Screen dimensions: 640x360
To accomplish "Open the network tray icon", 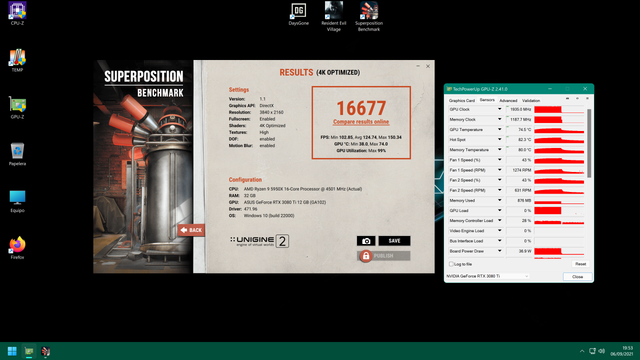I will coord(592,351).
